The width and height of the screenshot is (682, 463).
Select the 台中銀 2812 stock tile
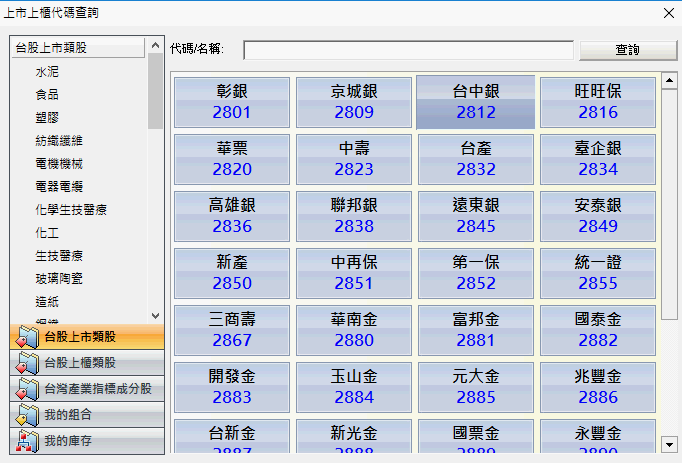[x=476, y=102]
